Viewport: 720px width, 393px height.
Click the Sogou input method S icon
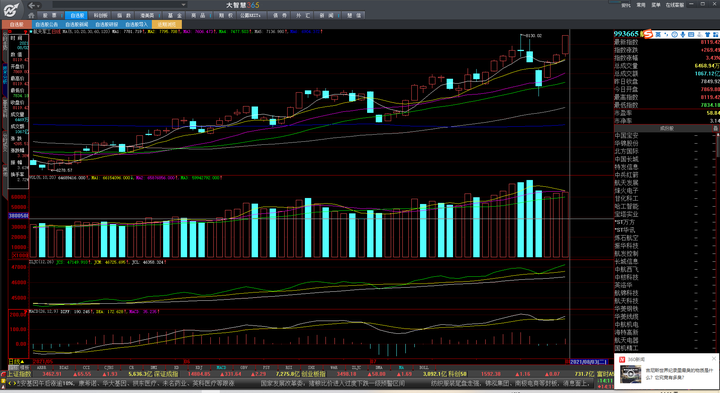(648, 34)
